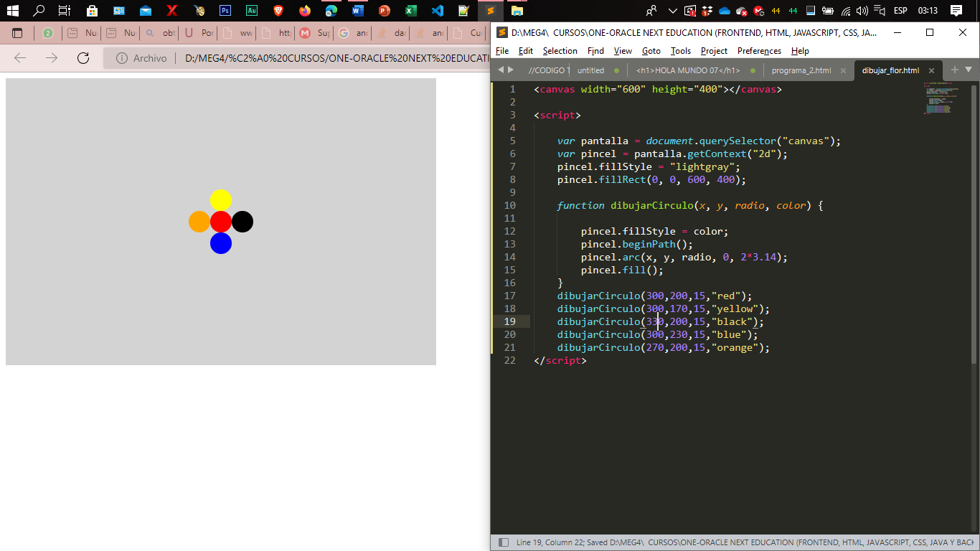This screenshot has width=980, height=551.
Task: Open the Brave browser taskbar icon
Action: click(278, 11)
